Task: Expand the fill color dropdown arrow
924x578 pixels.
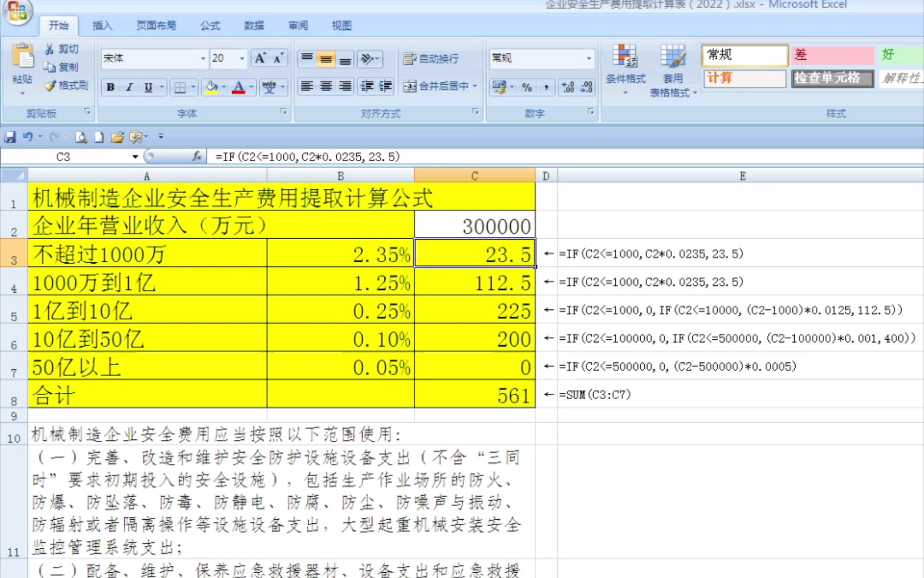Action: tap(224, 87)
